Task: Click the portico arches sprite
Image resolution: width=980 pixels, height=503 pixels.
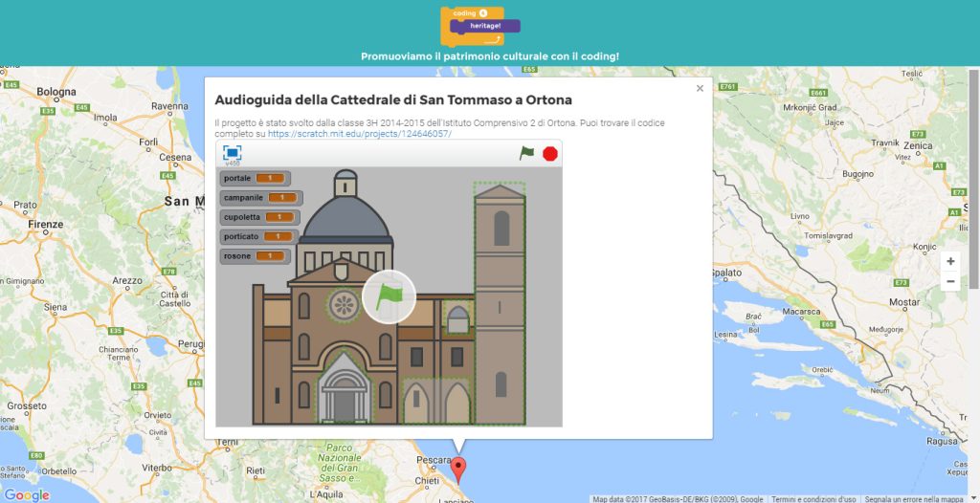Action: 436,401
